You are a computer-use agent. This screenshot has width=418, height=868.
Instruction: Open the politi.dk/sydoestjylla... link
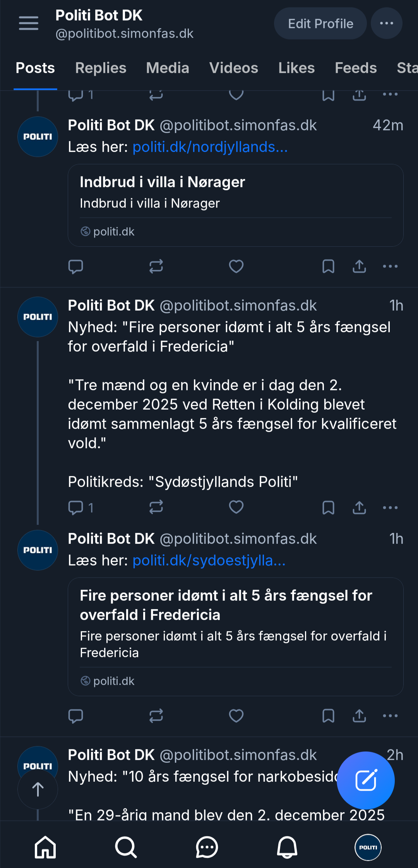tap(209, 560)
